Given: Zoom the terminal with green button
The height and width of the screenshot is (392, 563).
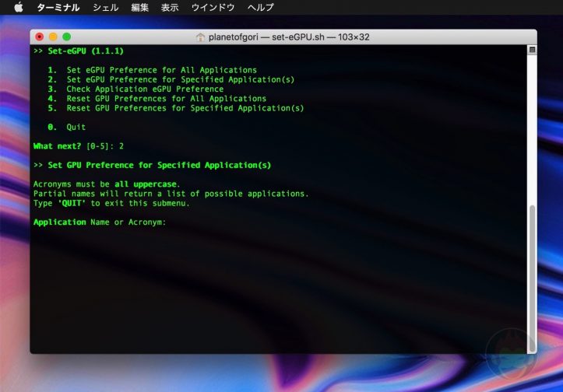Looking at the screenshot, I should [x=66, y=37].
